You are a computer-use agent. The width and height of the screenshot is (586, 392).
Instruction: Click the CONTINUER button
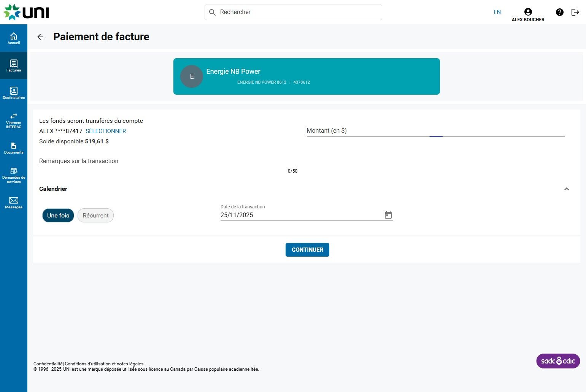click(307, 250)
